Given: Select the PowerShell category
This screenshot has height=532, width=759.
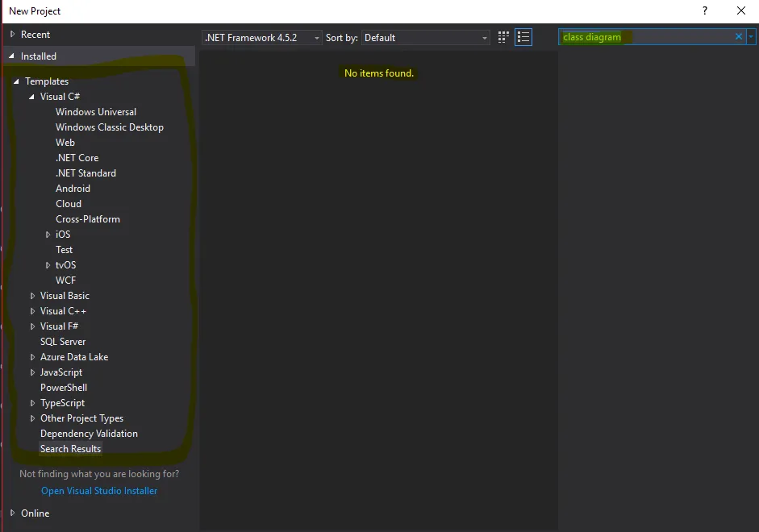Looking at the screenshot, I should click(x=64, y=388).
